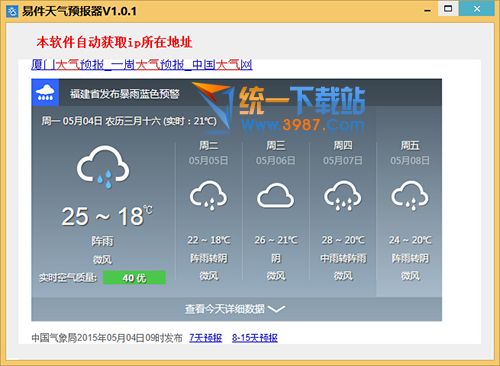Click the app icon in title bar

12,11
